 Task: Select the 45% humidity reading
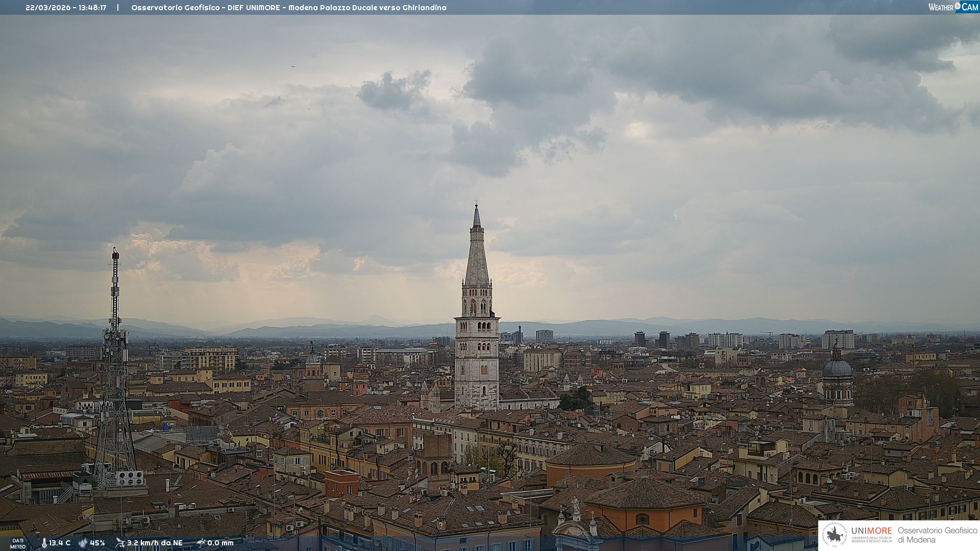[97, 543]
